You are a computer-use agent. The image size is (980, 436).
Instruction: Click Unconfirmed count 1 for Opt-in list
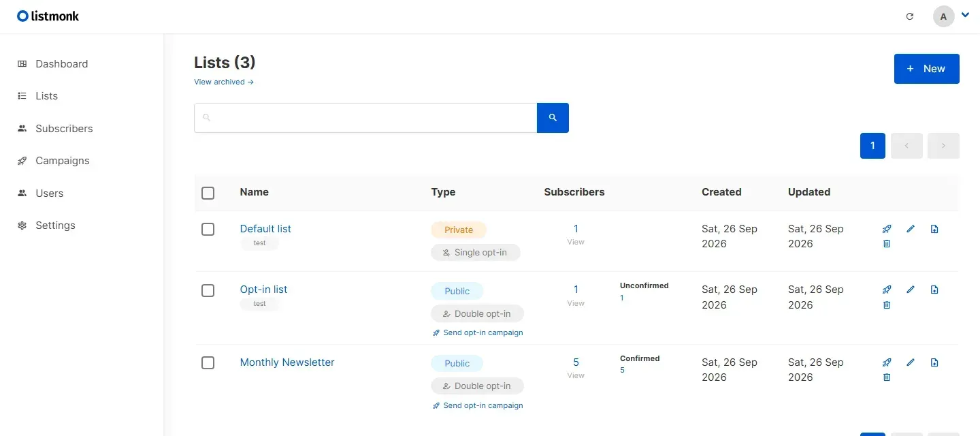pyautogui.click(x=622, y=298)
